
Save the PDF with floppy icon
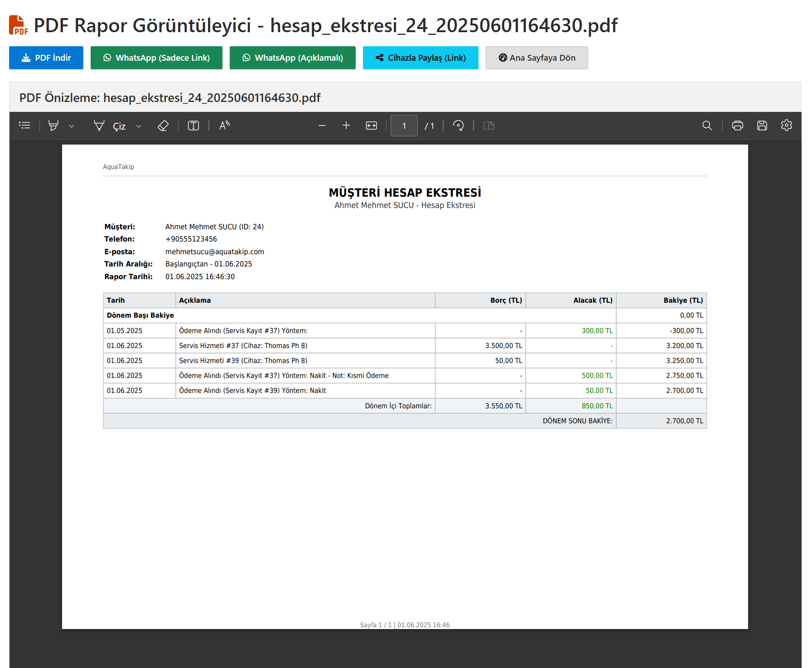click(x=762, y=126)
